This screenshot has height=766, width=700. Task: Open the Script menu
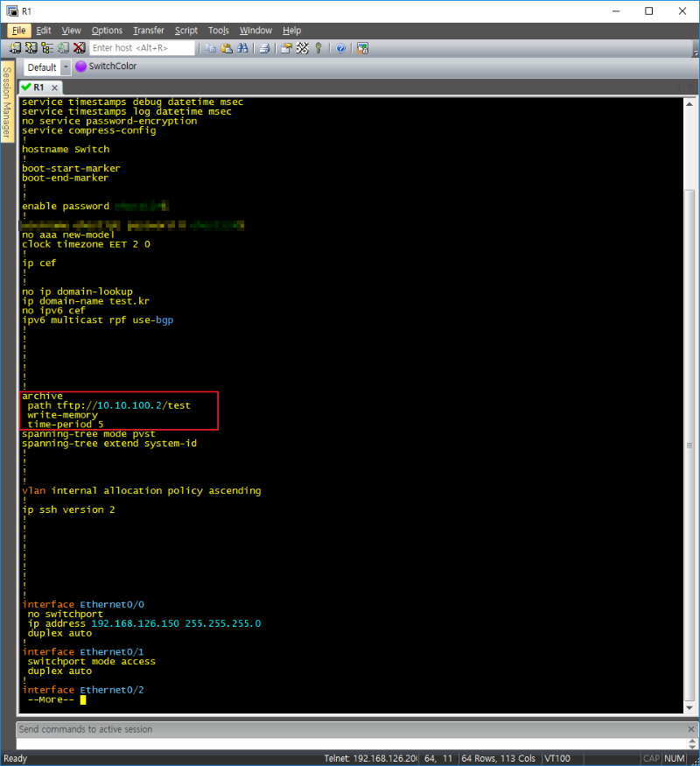coord(185,31)
